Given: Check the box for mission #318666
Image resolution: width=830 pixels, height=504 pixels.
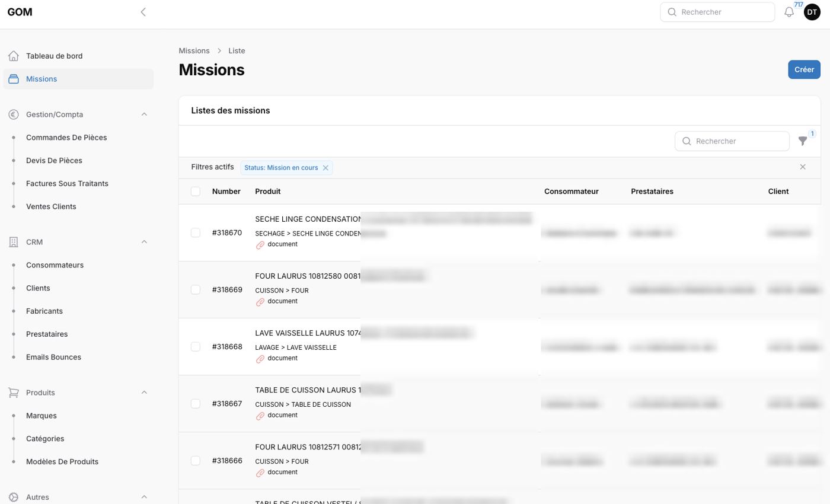Looking at the screenshot, I should tap(196, 461).
